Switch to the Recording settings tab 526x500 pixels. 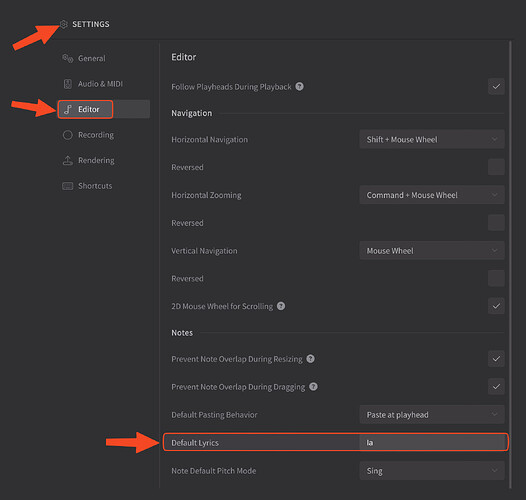[x=96, y=135]
